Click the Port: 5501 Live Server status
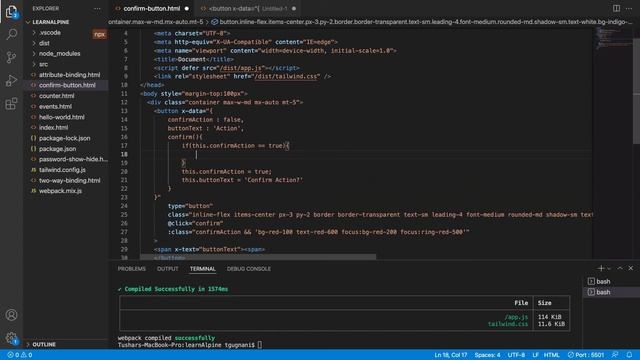 tap(586, 355)
